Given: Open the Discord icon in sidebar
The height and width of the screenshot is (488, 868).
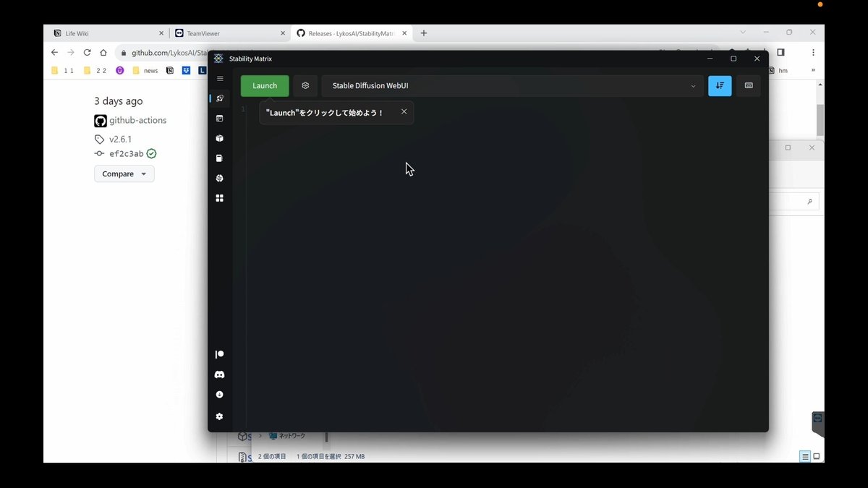Looking at the screenshot, I should (x=220, y=374).
